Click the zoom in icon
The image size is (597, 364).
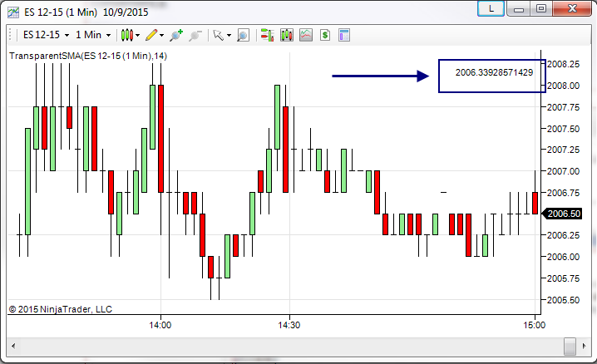tap(176, 35)
